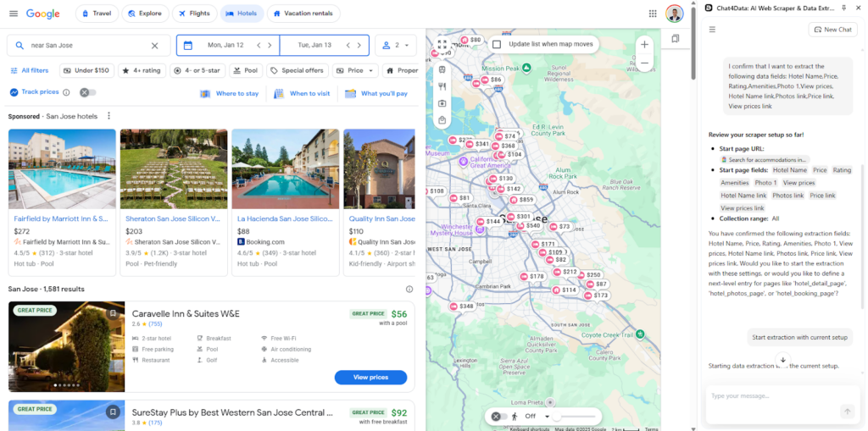Image resolution: width=868 pixels, height=431 pixels.
Task: Save Caravelle Inn & Suites with bookmark icon
Action: point(113,313)
